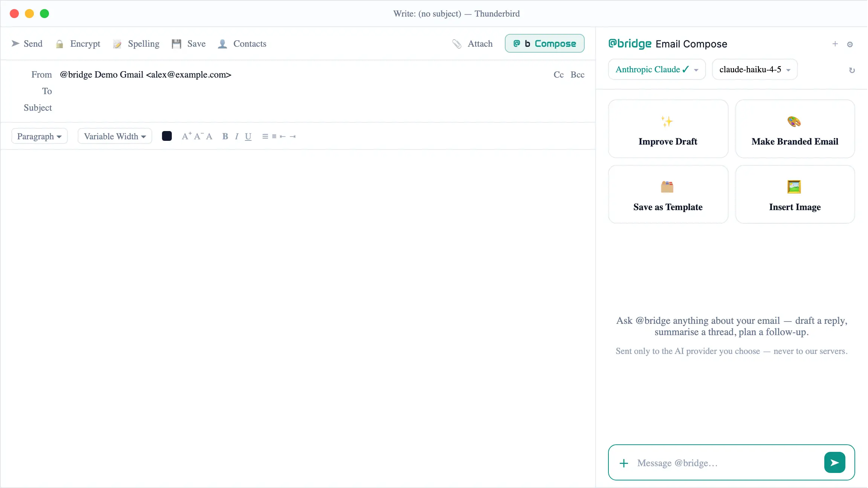The height and width of the screenshot is (488, 868).
Task: Close the window with the red button
Action: coord(14,14)
